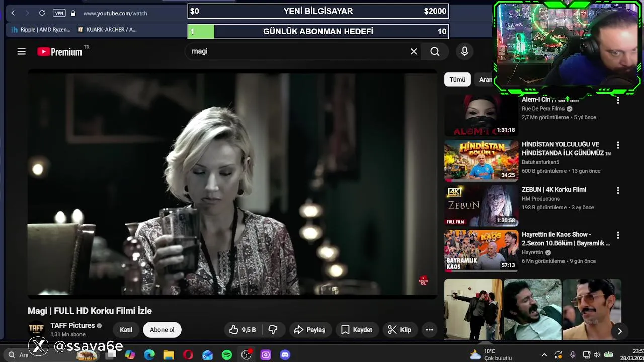Image resolution: width=644 pixels, height=362 pixels.
Task: Show hidden system tray icons chevron
Action: coord(544,355)
